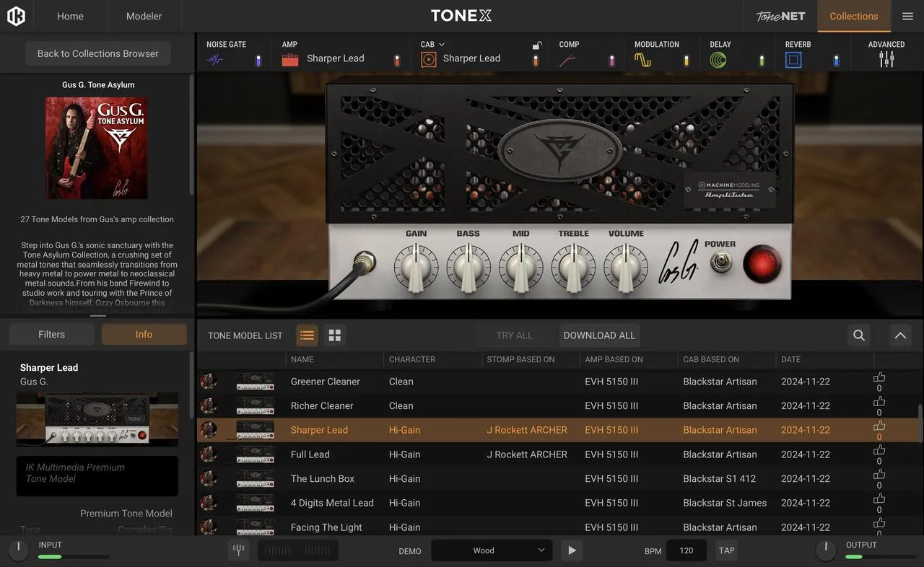Click Gus G. avatar on Sharper Lead row
The width and height of the screenshot is (924, 567).
pos(209,430)
